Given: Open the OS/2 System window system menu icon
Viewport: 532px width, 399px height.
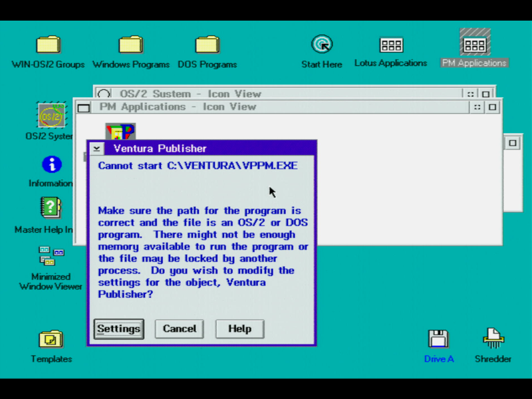Looking at the screenshot, I should coord(104,94).
